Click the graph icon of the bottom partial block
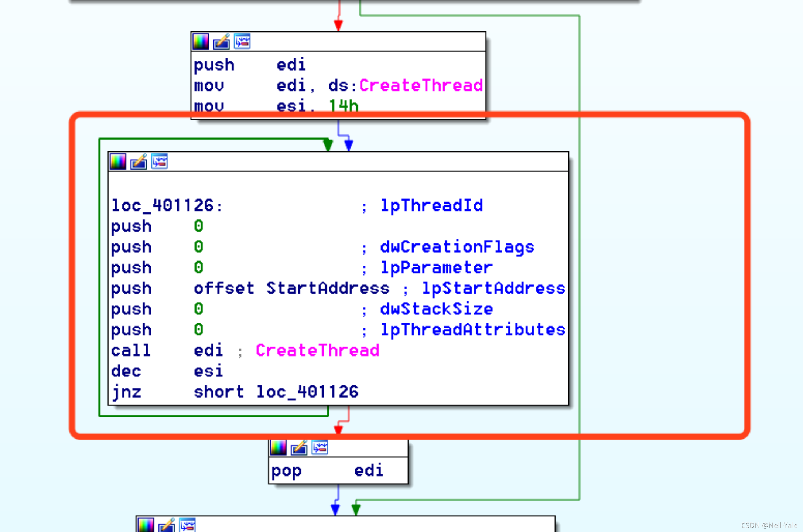This screenshot has width=803, height=532. 187,525
